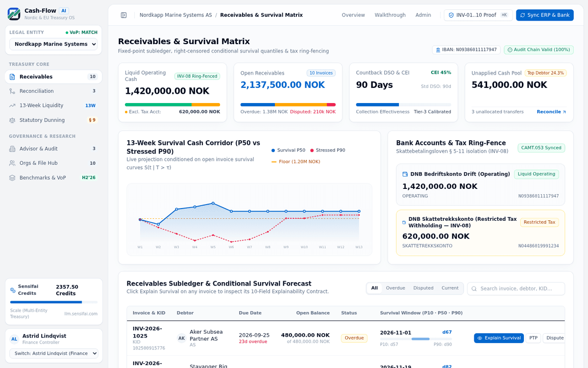Click the Top Debtor 24.3% badge
Image resolution: width=588 pixels, height=368 pixels.
coord(545,73)
